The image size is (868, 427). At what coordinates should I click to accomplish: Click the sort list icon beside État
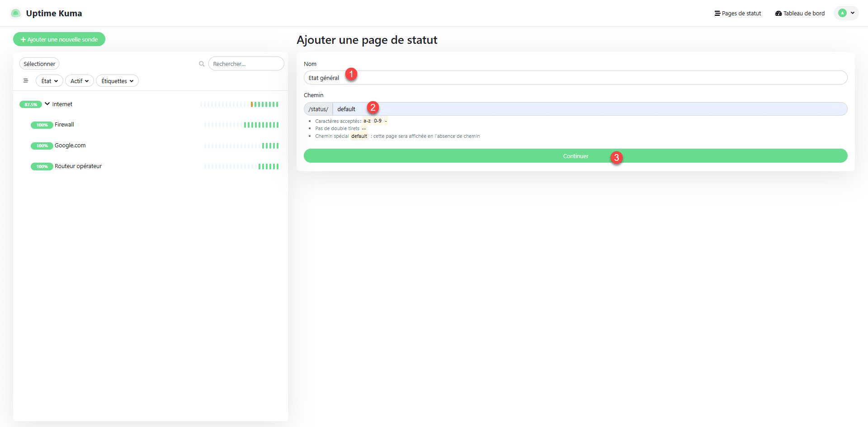click(x=26, y=81)
